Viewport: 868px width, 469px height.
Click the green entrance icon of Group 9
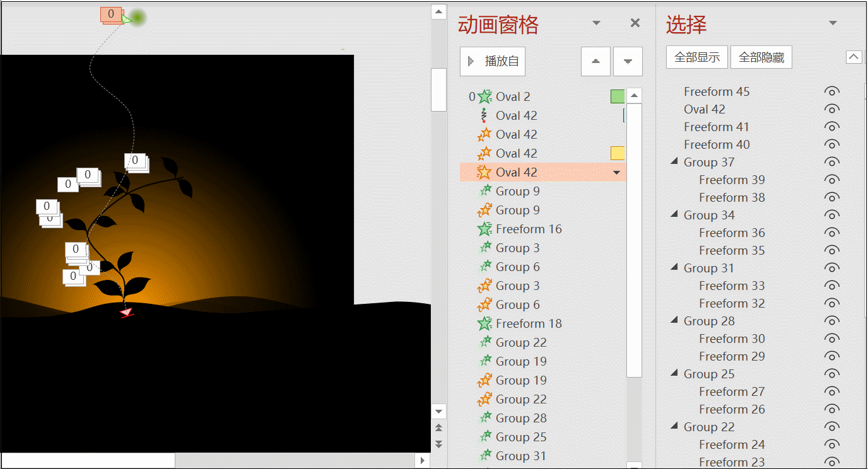point(485,191)
